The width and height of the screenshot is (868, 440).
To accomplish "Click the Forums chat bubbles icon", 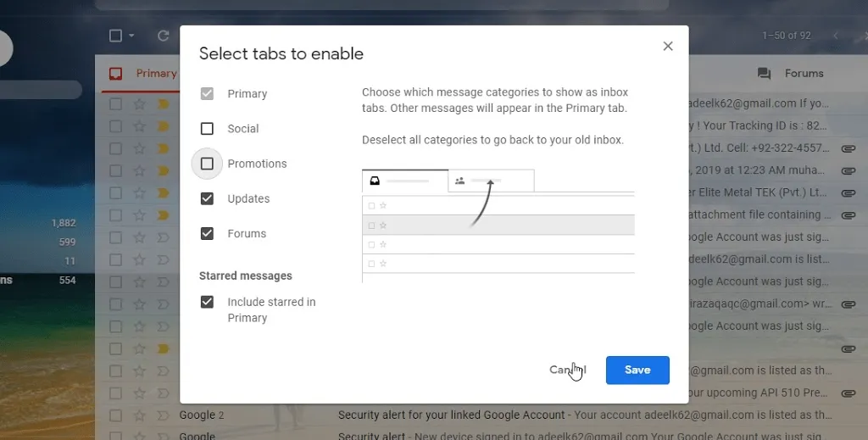I will coord(764,74).
